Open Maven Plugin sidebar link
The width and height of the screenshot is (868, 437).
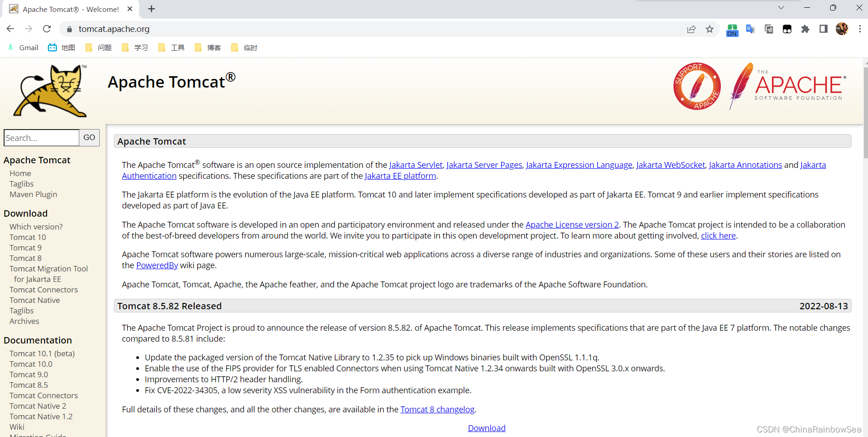tap(33, 194)
